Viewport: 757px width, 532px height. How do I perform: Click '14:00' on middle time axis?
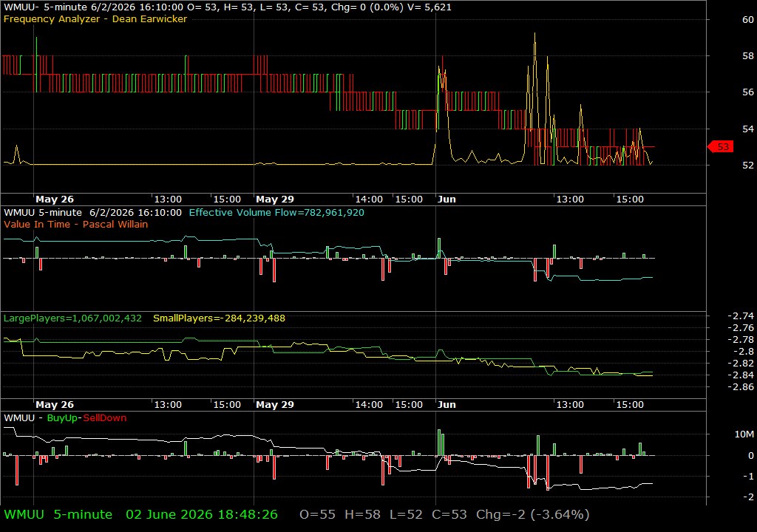coord(369,405)
